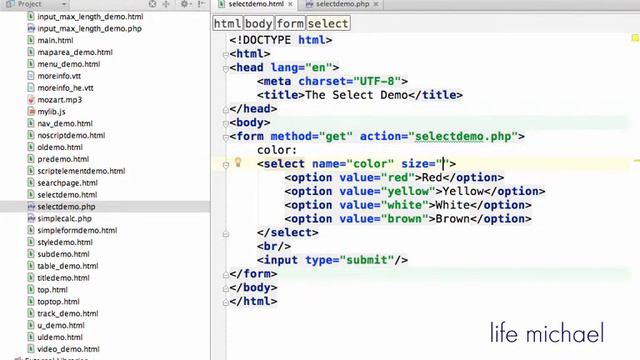Click PHP icon next to selectdemo.php in tree
This screenshot has height=360, width=640.
[31, 207]
